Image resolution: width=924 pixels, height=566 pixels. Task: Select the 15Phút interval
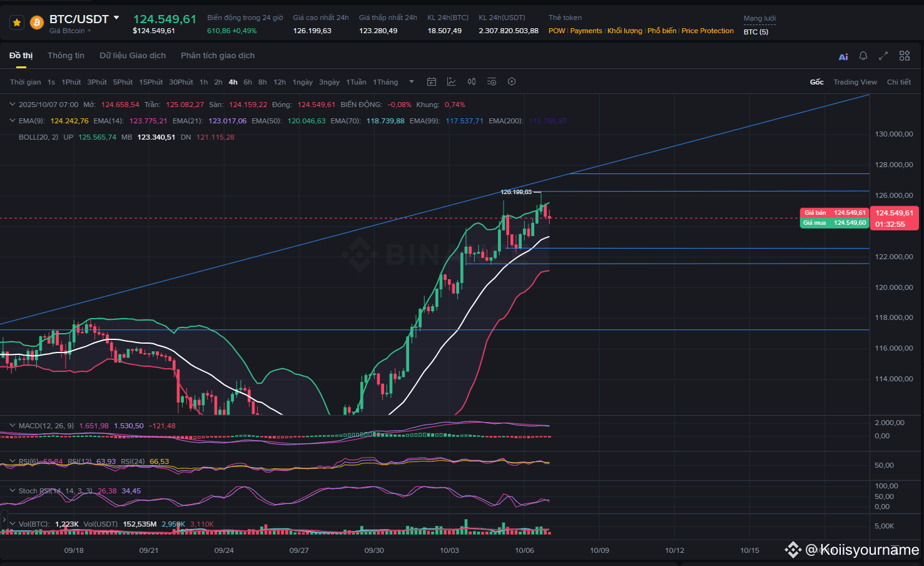tap(151, 82)
